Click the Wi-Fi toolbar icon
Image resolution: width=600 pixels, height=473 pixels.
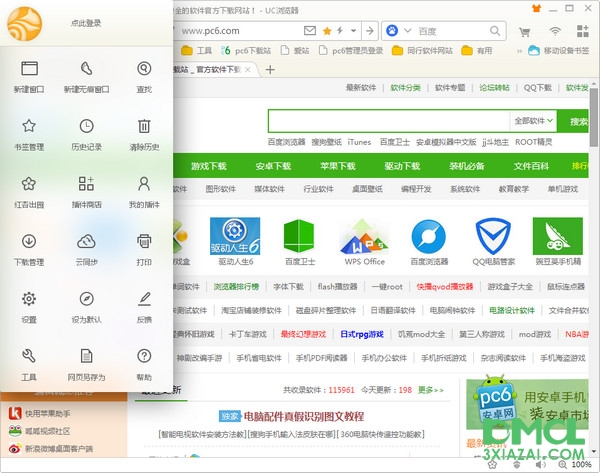coord(555,31)
